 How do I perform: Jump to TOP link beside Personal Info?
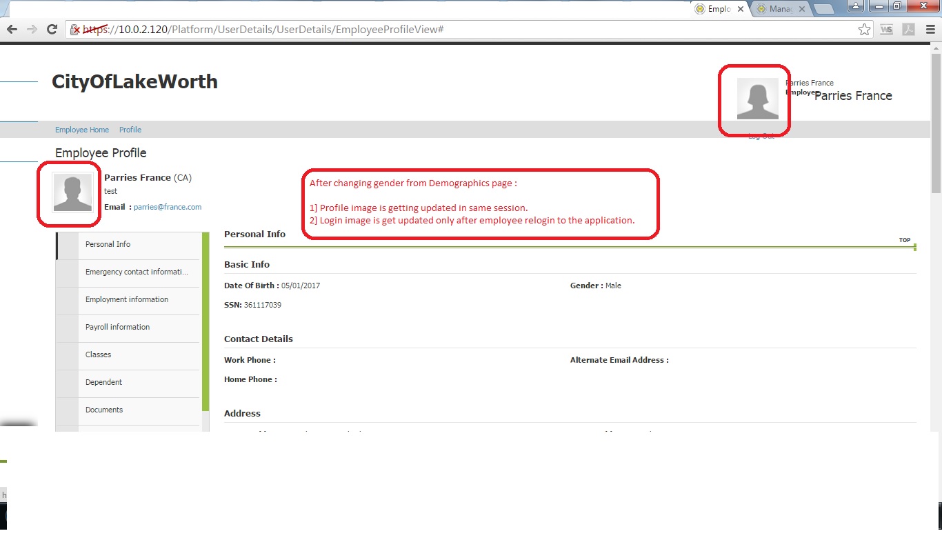[x=904, y=240]
